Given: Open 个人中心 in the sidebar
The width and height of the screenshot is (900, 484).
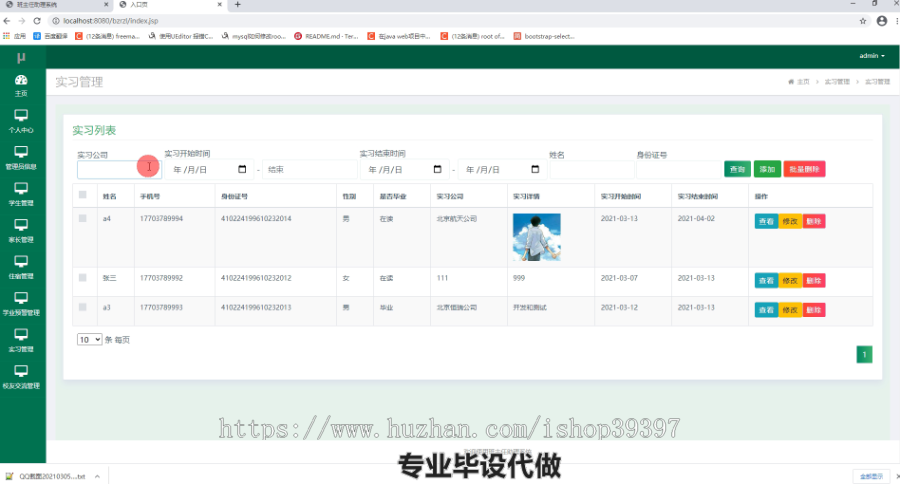Looking at the screenshot, I should [x=21, y=121].
